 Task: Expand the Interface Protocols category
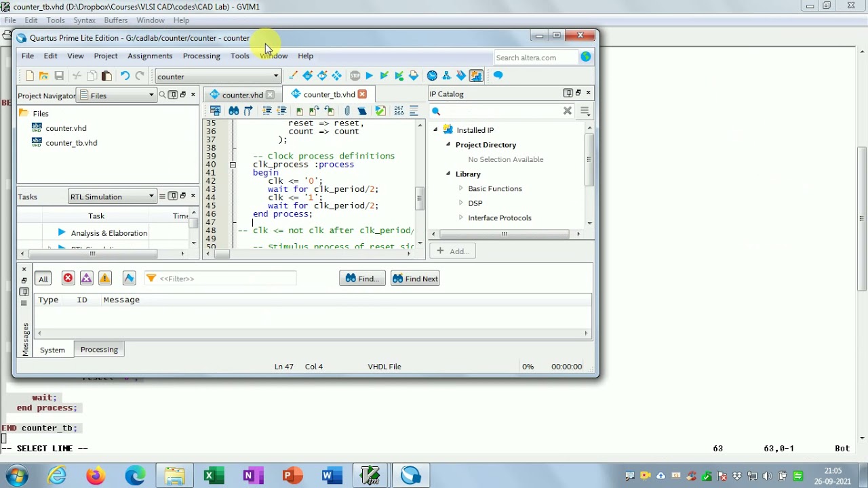[460, 218]
